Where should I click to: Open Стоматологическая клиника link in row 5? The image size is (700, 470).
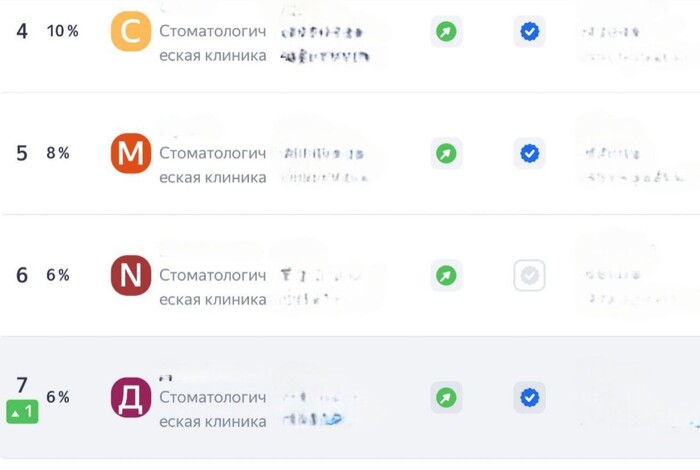coord(213,165)
